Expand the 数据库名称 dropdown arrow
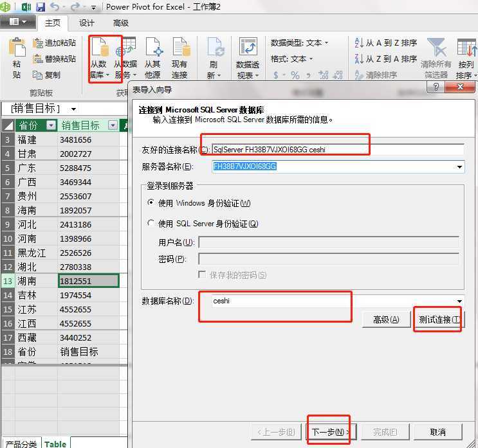Viewport: 478px width, 448px height. pyautogui.click(x=459, y=301)
